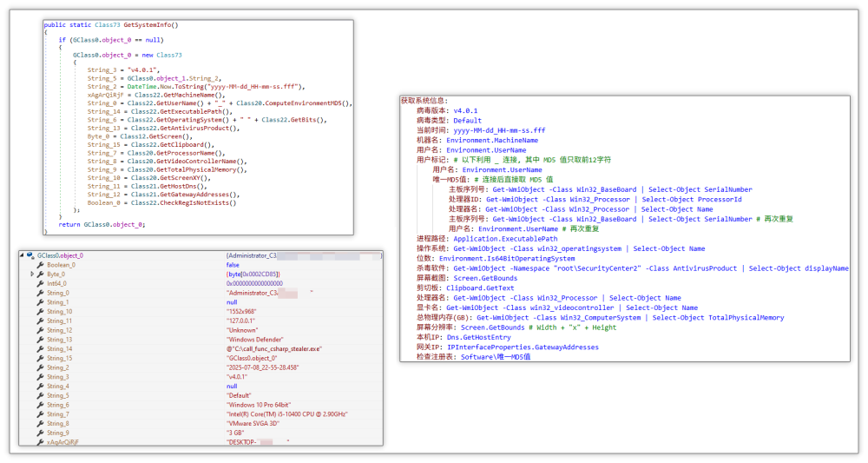868x463 pixels.
Task: Select the String_13 row name
Action: click(59, 340)
